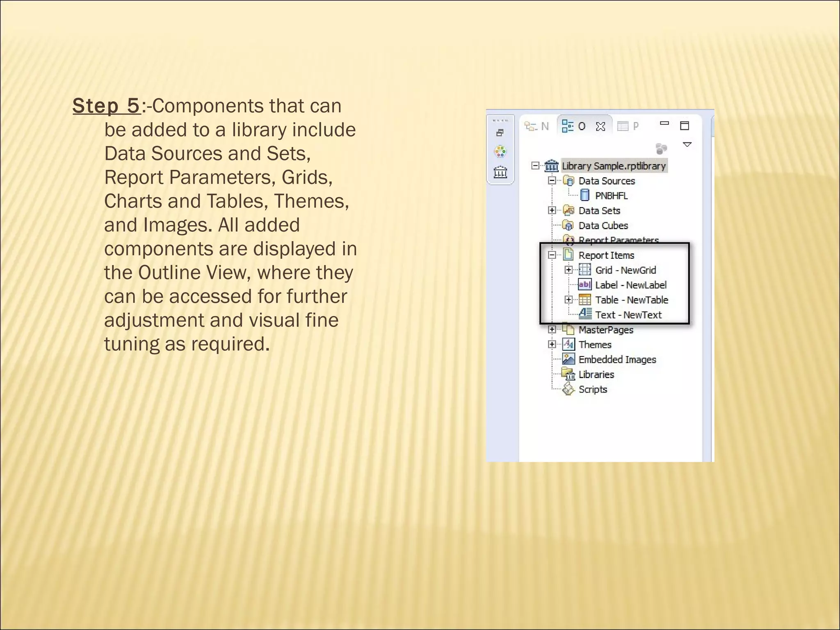Open the Palette icon in the left strip
This screenshot has height=630, width=840.
click(x=500, y=152)
